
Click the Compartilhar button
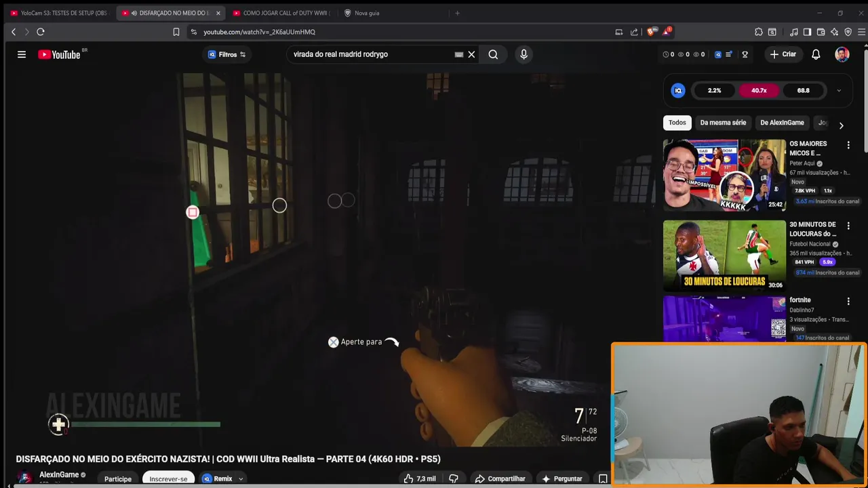[500, 479]
